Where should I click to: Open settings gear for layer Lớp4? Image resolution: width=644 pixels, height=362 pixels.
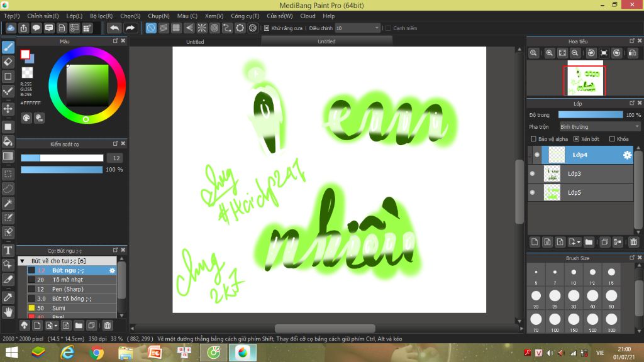(x=627, y=155)
